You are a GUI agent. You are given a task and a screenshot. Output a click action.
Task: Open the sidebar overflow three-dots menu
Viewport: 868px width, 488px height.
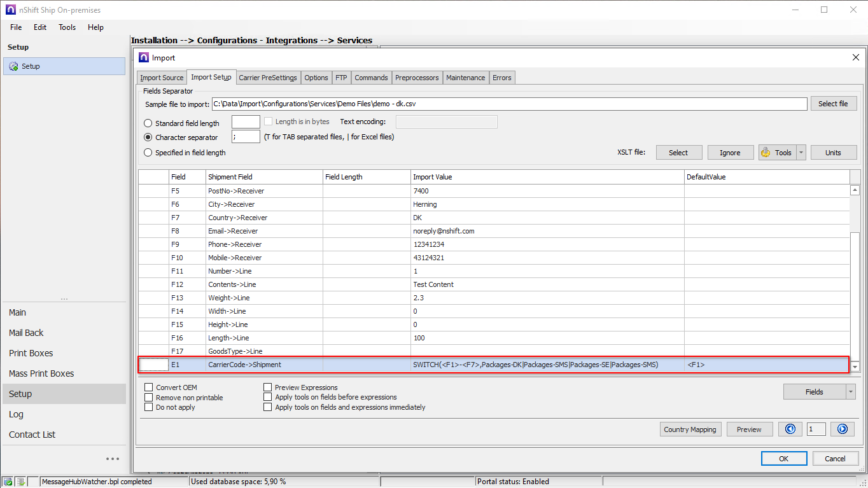tap(113, 459)
